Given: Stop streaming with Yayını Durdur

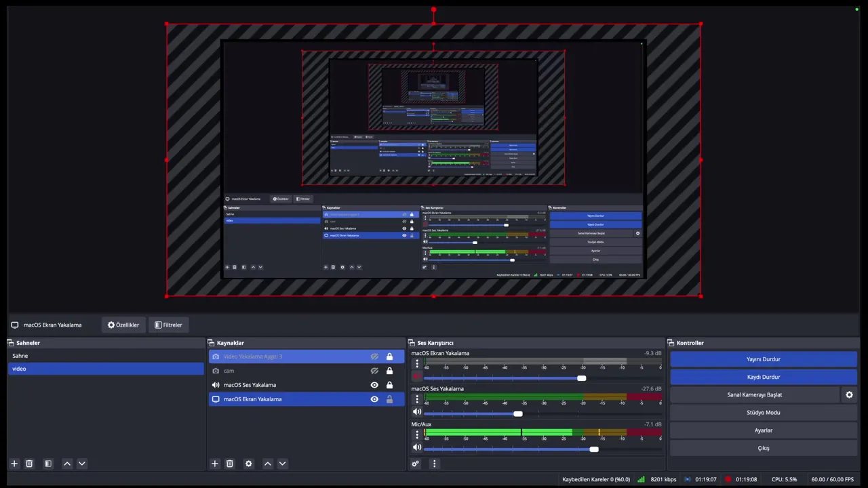Looking at the screenshot, I should [764, 359].
